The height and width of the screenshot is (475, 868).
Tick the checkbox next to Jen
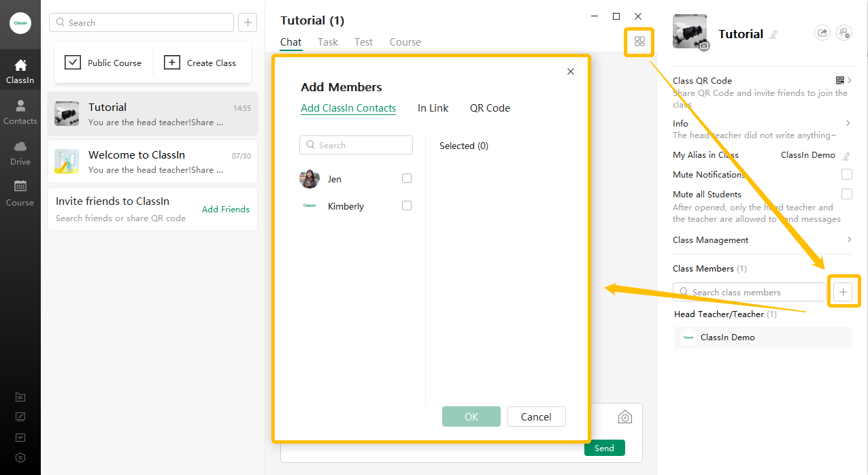pos(407,178)
